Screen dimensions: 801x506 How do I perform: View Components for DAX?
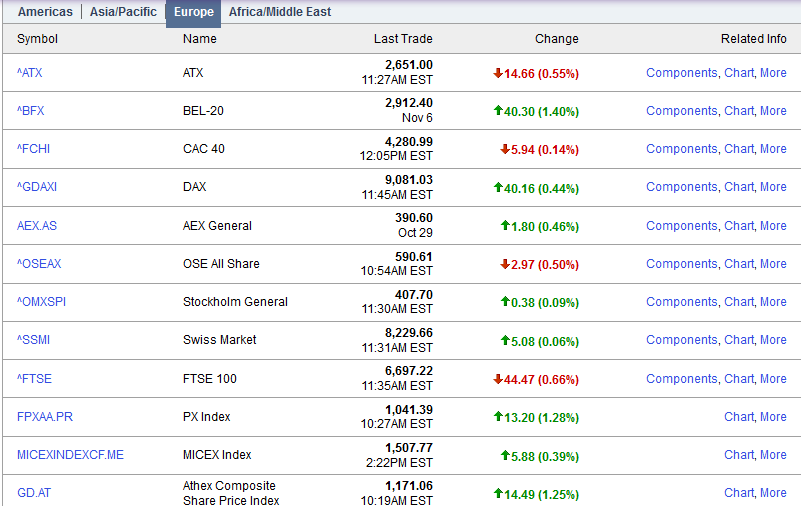682,187
